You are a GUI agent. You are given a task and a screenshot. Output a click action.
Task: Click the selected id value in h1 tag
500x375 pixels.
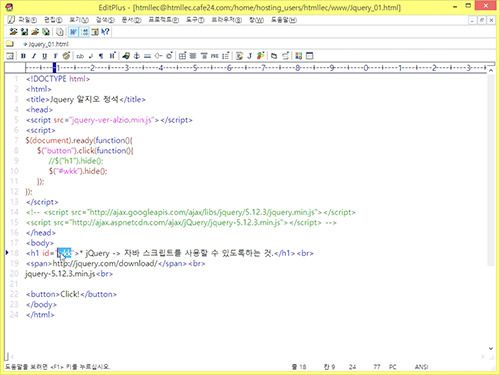click(x=64, y=253)
